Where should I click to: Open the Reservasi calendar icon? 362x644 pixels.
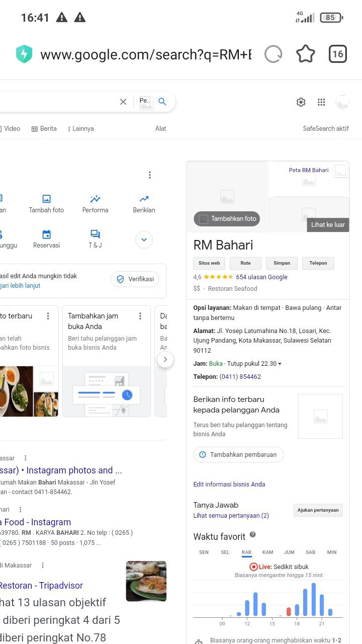(46, 234)
